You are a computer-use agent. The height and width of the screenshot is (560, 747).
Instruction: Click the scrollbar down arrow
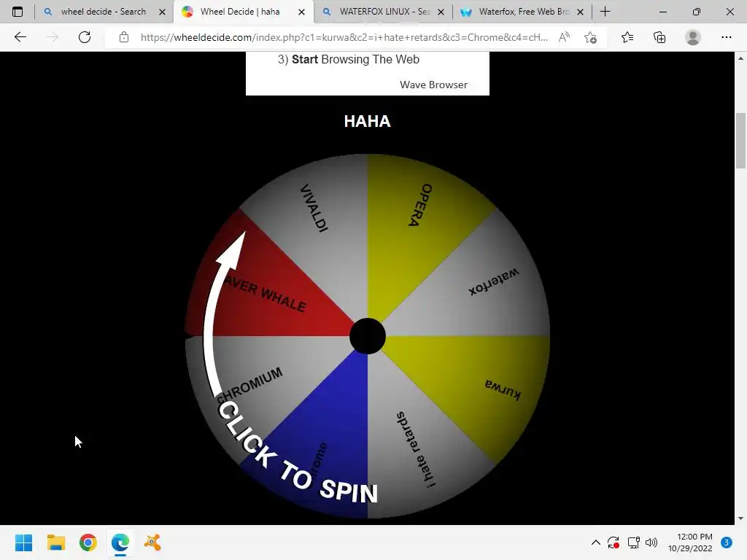(740, 518)
